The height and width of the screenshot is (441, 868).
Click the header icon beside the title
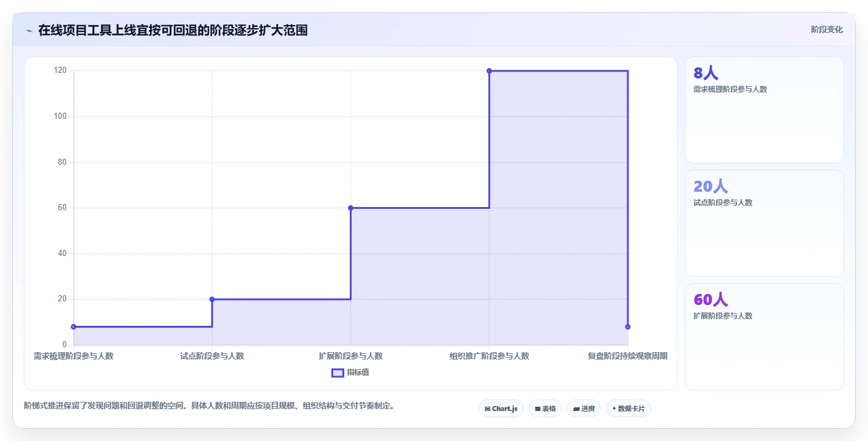click(29, 30)
